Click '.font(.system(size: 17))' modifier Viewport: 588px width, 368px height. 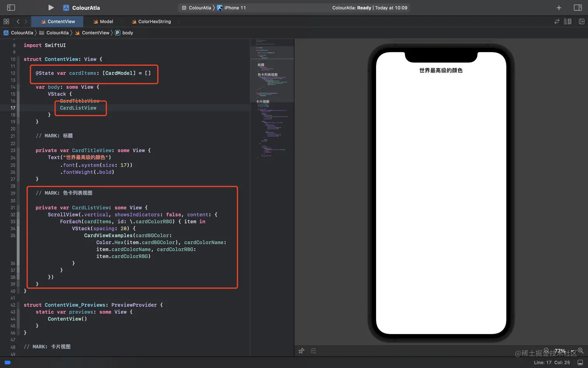[x=96, y=165]
